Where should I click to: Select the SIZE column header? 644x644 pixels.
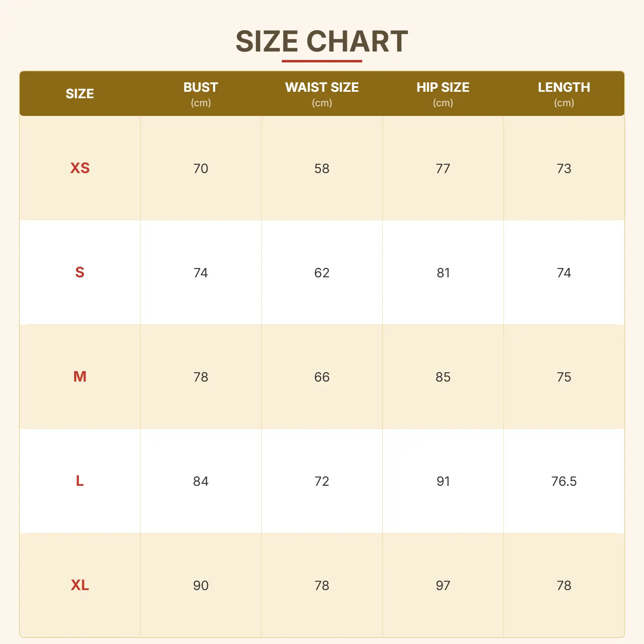tap(80, 94)
